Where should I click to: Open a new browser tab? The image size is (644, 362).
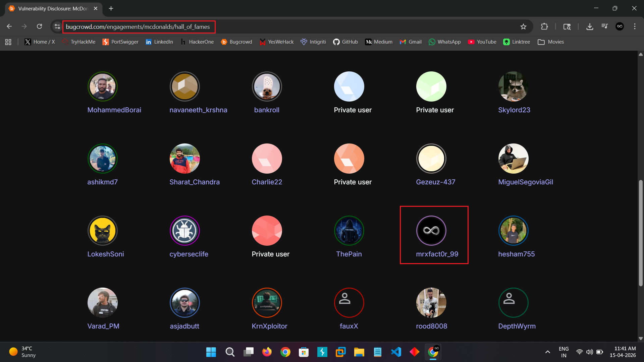tap(111, 8)
